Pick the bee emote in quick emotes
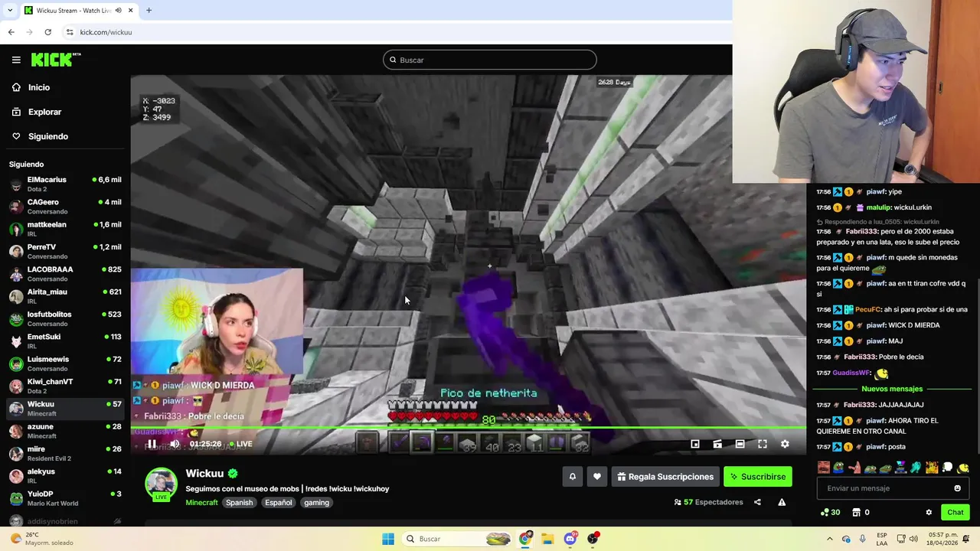The width and height of the screenshot is (980, 551). pos(963,468)
